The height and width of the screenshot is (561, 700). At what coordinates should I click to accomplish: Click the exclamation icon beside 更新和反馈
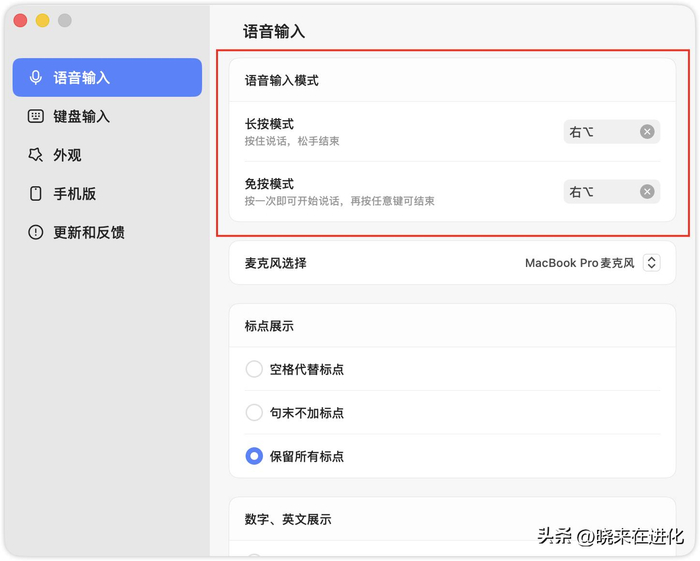point(36,232)
